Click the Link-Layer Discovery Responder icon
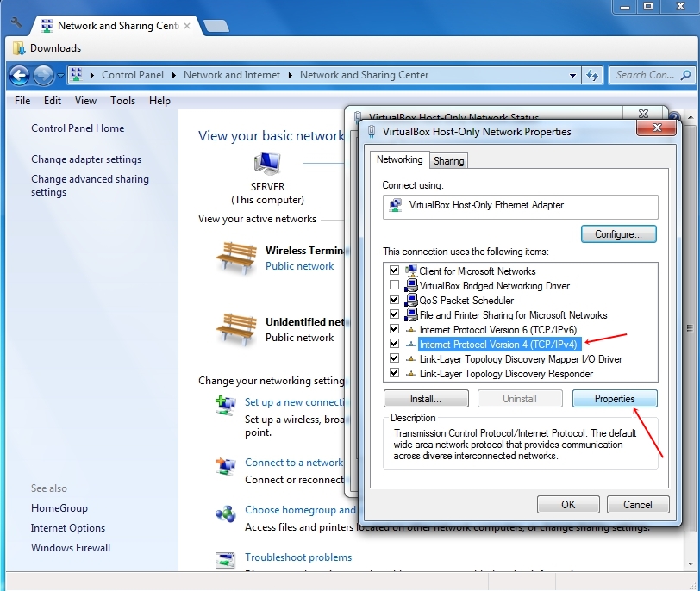The width and height of the screenshot is (700, 591). click(x=411, y=374)
